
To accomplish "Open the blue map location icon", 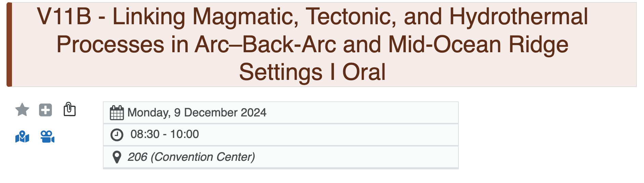I will [x=22, y=137].
